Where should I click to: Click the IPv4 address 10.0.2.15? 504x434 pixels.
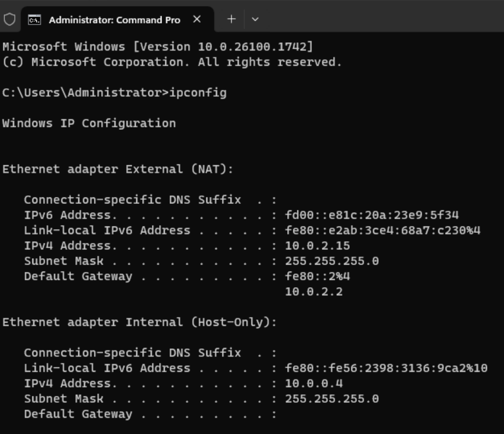pyautogui.click(x=317, y=246)
